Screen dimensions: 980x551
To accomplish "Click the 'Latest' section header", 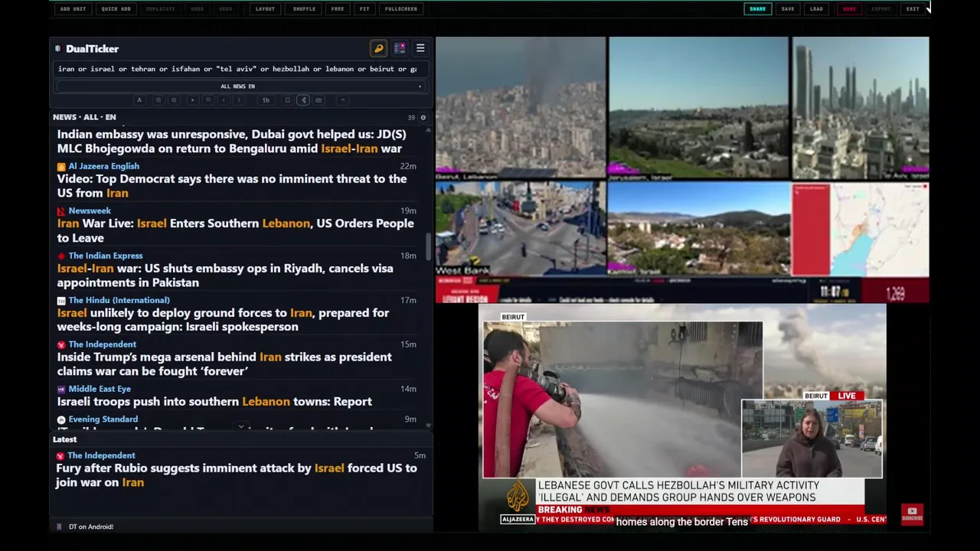I will [65, 439].
